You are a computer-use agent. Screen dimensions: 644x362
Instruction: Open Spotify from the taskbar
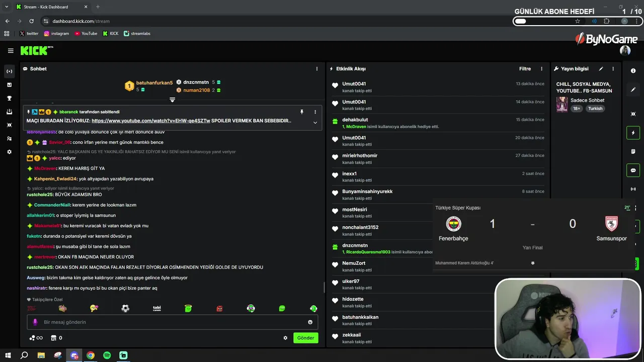[107, 355]
